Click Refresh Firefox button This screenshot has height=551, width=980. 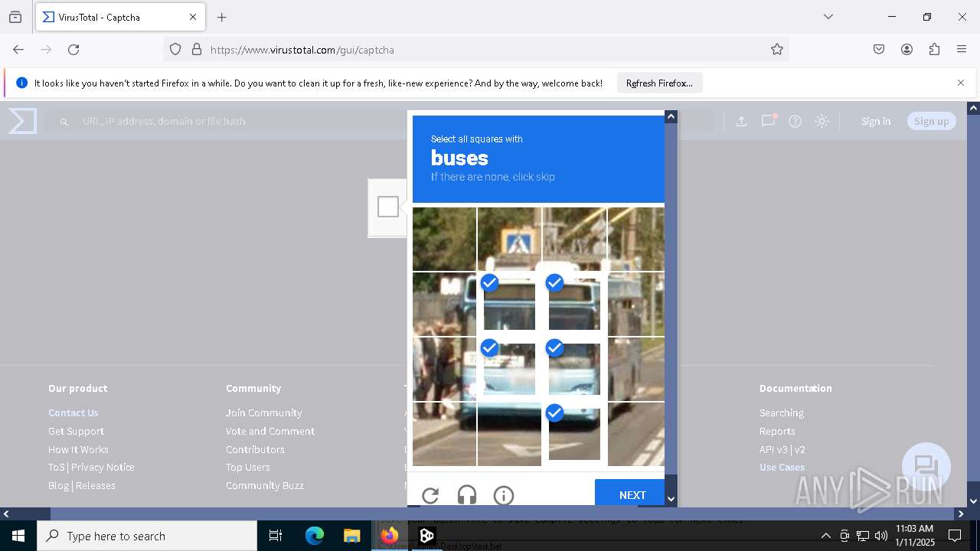coord(659,83)
